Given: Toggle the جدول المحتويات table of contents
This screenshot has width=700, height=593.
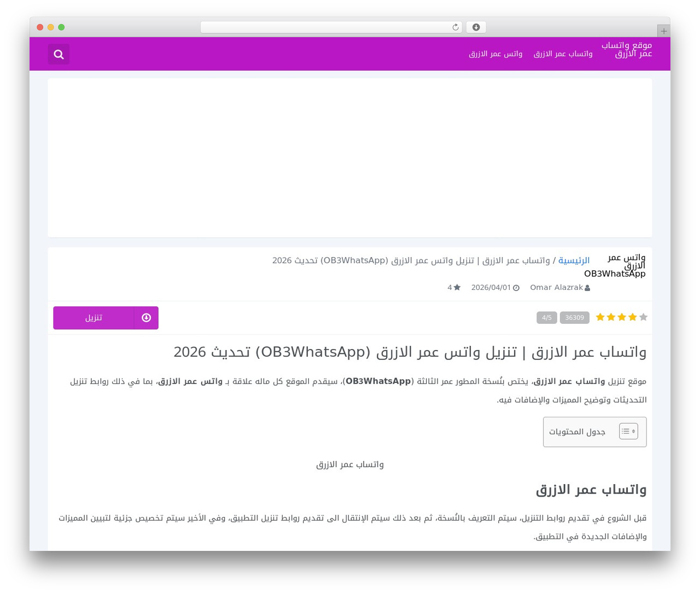Looking at the screenshot, I should click(628, 431).
